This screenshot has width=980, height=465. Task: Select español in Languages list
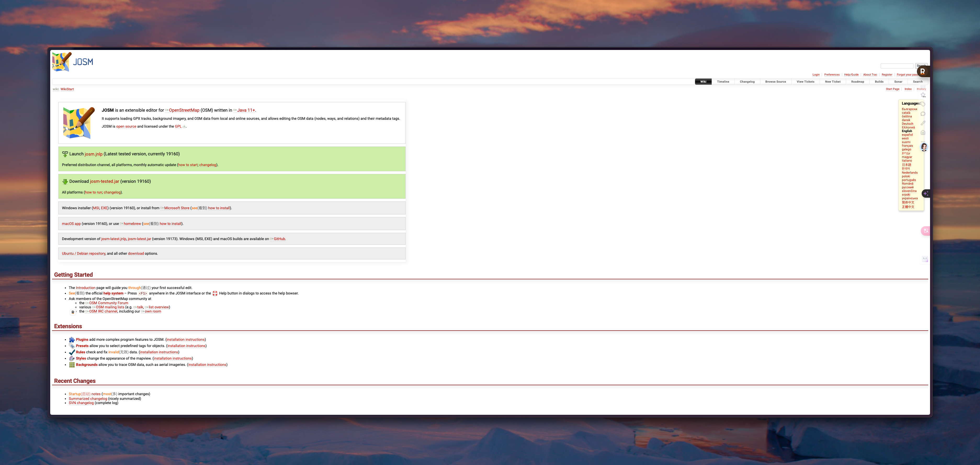pos(907,135)
